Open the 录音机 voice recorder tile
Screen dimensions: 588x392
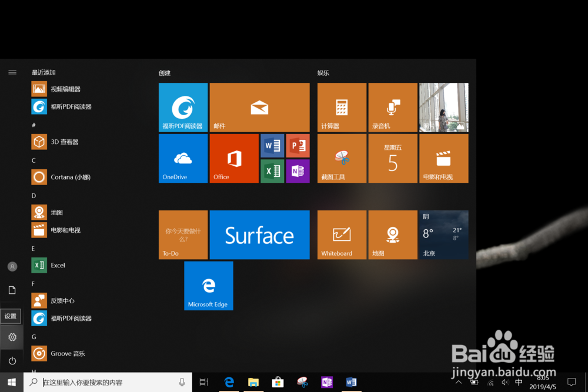(392, 108)
